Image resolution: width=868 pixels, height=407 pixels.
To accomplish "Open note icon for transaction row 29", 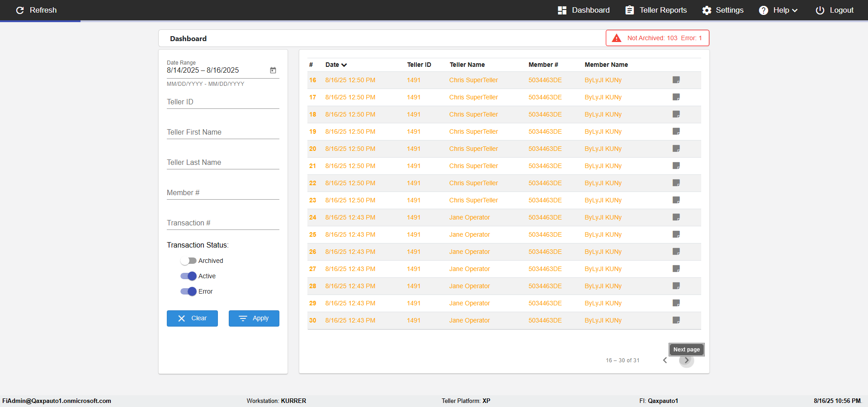I will point(676,303).
